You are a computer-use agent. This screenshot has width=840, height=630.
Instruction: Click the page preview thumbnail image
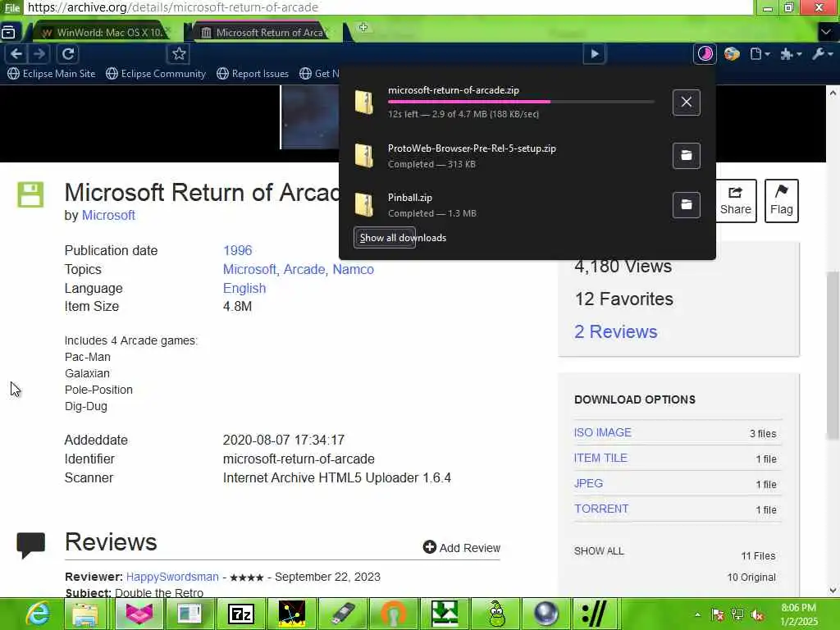point(309,116)
